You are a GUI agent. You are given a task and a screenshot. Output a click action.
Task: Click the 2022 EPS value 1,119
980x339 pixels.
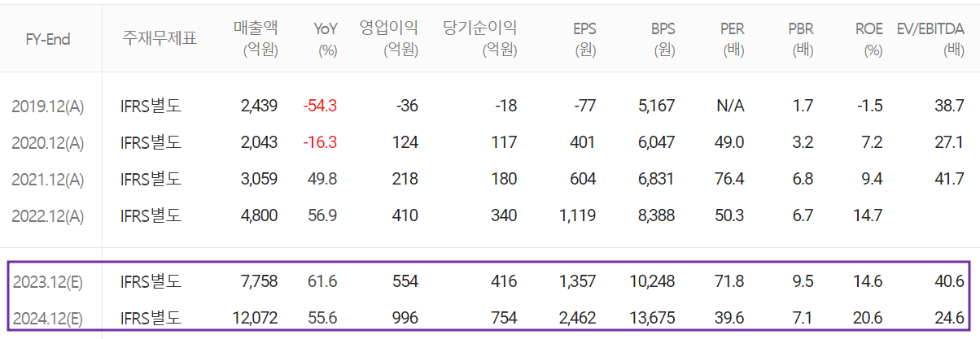point(578,215)
